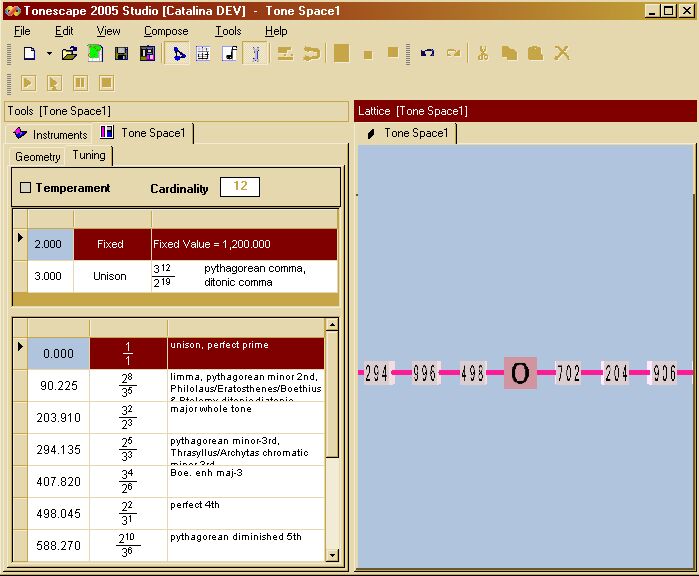Switch to the Geometry tab
The width and height of the screenshot is (699, 576).
tap(37, 157)
